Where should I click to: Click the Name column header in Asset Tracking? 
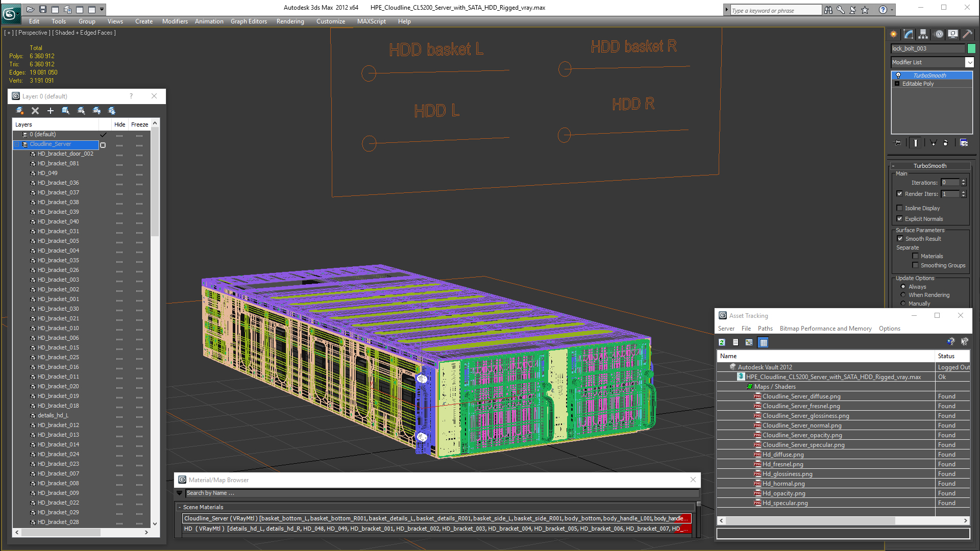826,356
